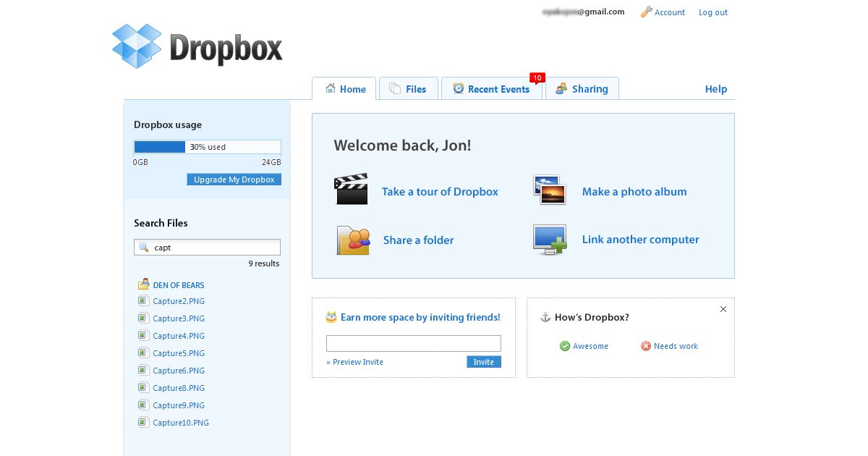
Task: Go to the Home tab
Action: (x=344, y=89)
